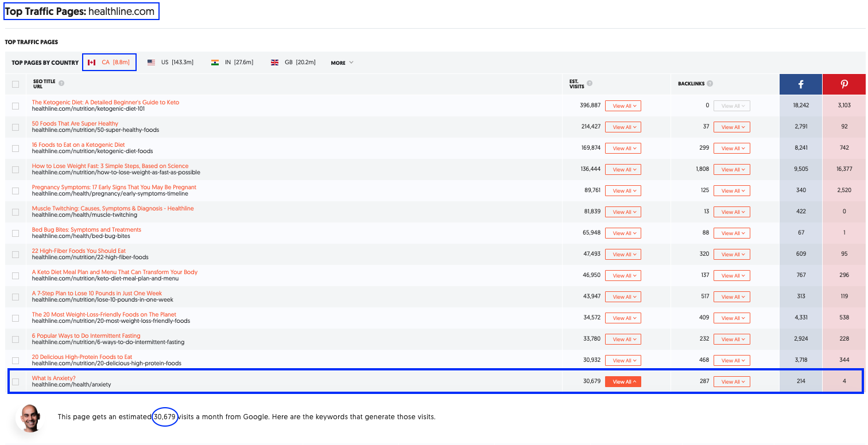868x445 pixels.
Task: Check the Bed Bug Bites row
Action: coord(15,233)
